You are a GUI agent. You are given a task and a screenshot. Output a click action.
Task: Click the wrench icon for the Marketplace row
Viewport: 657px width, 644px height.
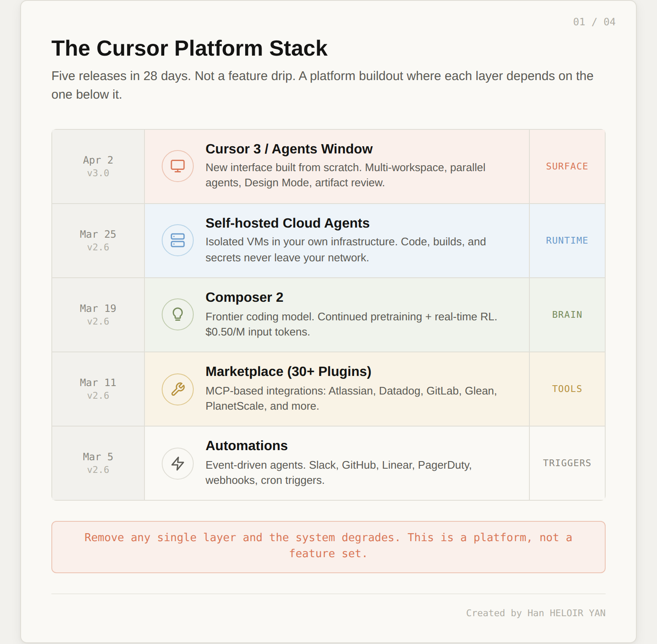(177, 389)
